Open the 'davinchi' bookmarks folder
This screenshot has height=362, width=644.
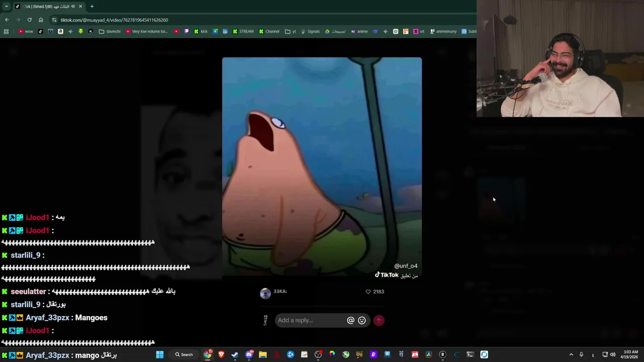tap(110, 31)
